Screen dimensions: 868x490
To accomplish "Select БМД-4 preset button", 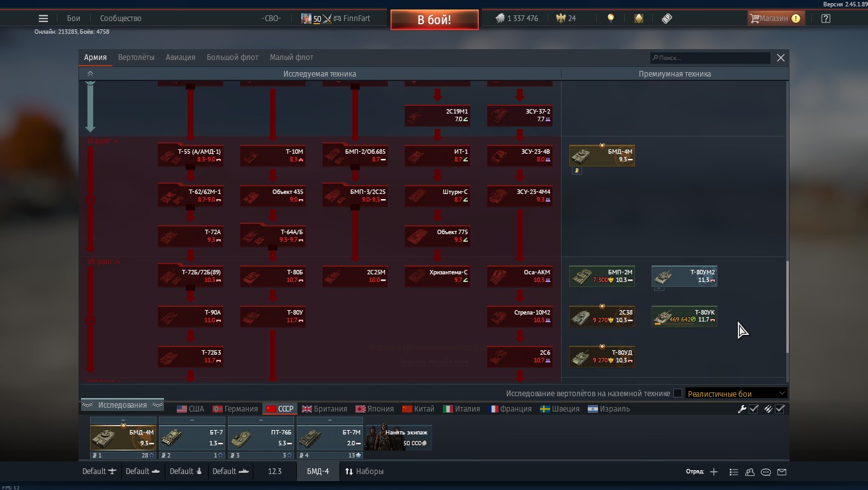I will tap(318, 471).
